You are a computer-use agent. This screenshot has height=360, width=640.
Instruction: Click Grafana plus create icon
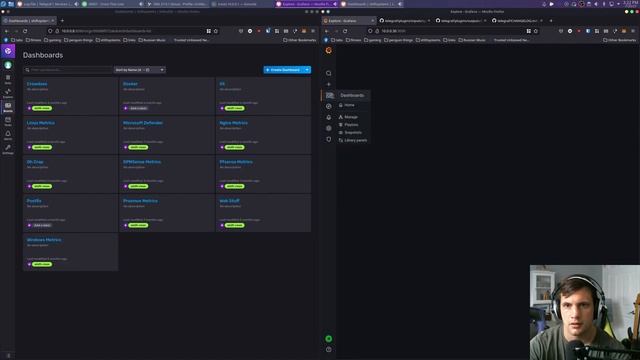pyautogui.click(x=329, y=84)
